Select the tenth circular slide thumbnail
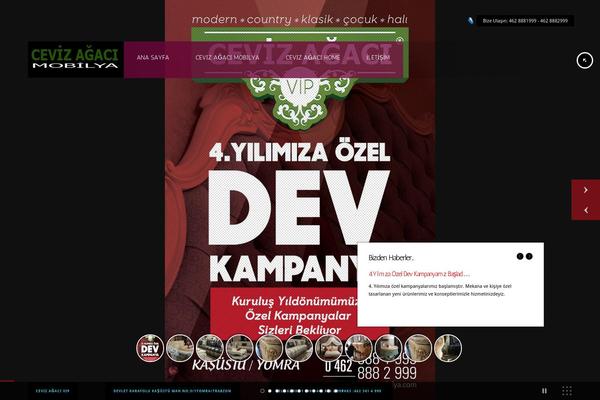600x400 pixels. point(418,348)
